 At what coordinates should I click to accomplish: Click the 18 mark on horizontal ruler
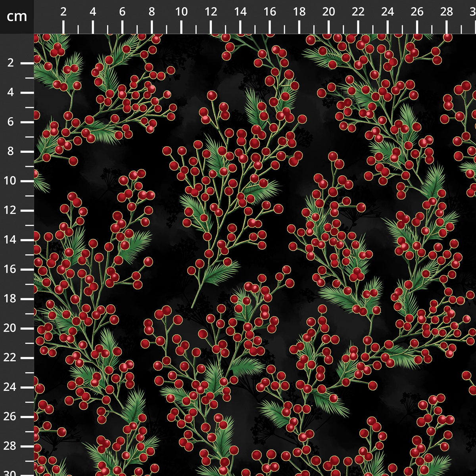(x=299, y=12)
